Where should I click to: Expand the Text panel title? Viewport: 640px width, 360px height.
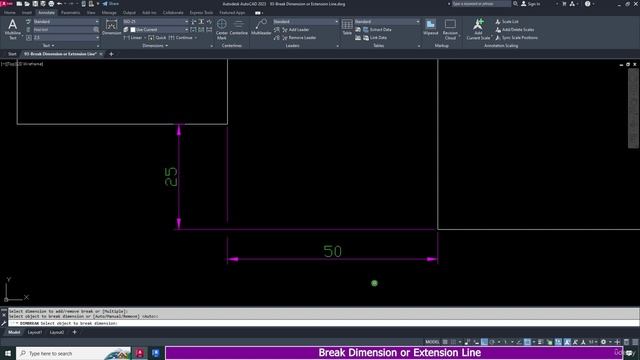(x=48, y=46)
